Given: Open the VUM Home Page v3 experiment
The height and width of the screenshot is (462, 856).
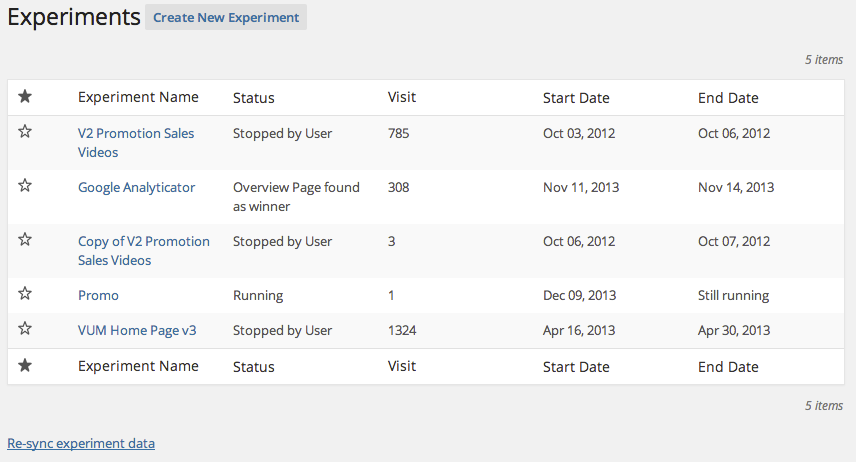Looking at the screenshot, I should (137, 330).
